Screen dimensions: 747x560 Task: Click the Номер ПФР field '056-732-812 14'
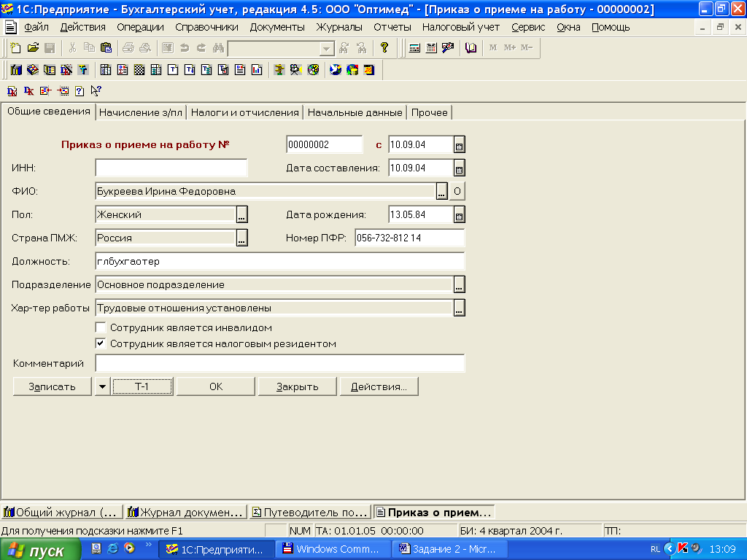[409, 238]
